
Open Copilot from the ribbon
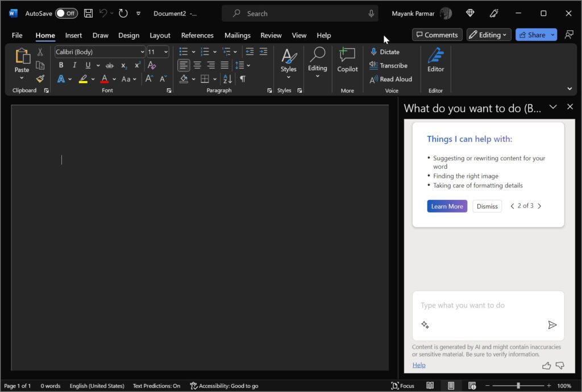[x=347, y=62]
